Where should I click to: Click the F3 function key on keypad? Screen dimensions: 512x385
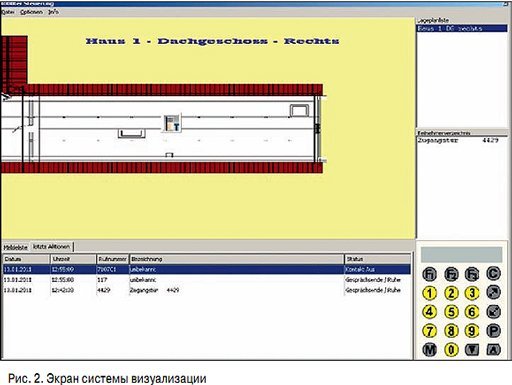coord(472,274)
